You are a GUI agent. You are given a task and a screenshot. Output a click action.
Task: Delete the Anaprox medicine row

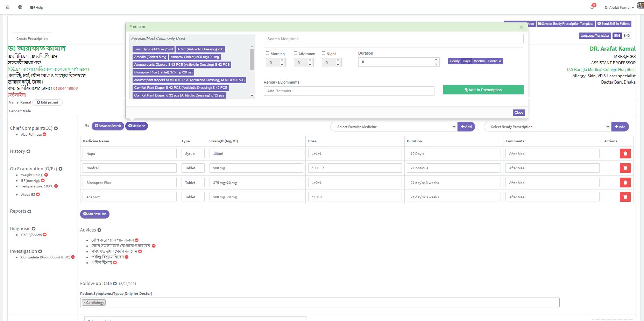[625, 197]
